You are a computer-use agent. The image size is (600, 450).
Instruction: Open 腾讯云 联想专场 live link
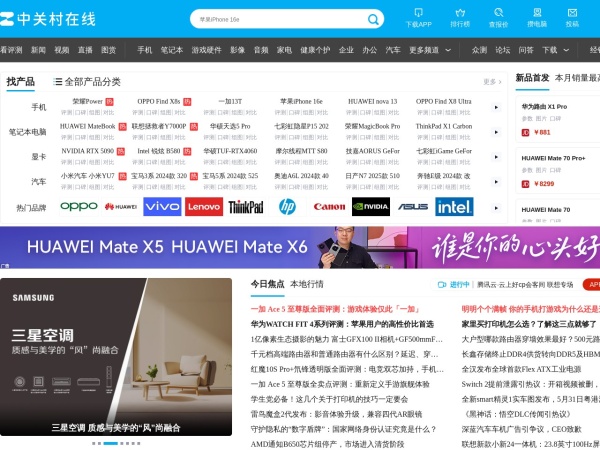tap(525, 285)
